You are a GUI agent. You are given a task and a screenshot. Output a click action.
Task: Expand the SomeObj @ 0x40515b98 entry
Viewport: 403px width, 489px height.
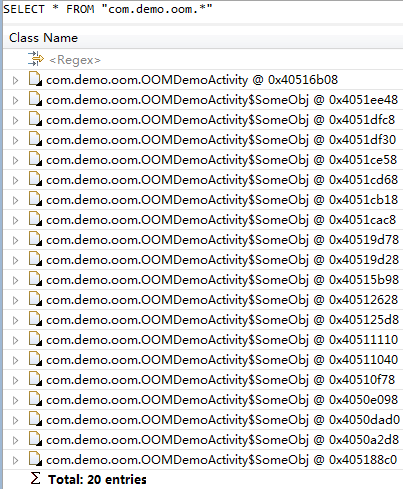(15, 280)
